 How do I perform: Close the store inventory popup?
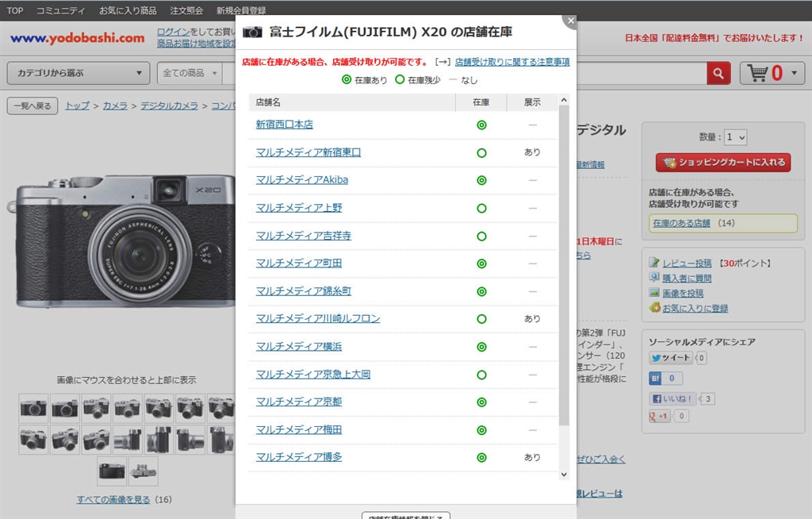click(569, 20)
